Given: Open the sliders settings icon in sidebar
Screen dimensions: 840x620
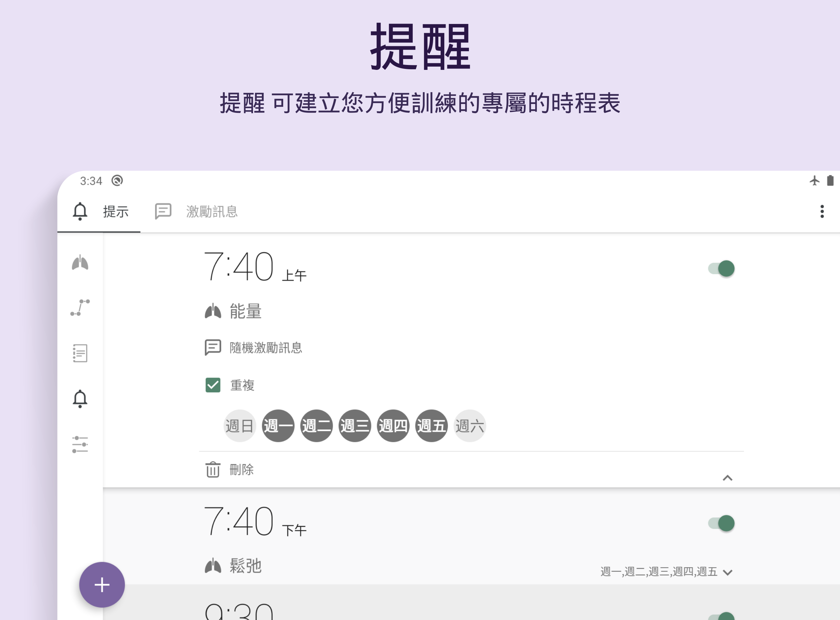Looking at the screenshot, I should click(80, 444).
